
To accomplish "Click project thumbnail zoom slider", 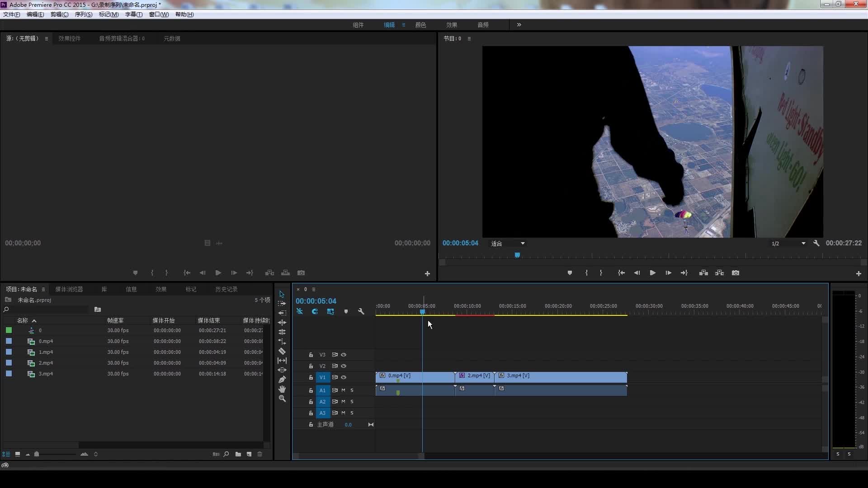I will tap(37, 454).
